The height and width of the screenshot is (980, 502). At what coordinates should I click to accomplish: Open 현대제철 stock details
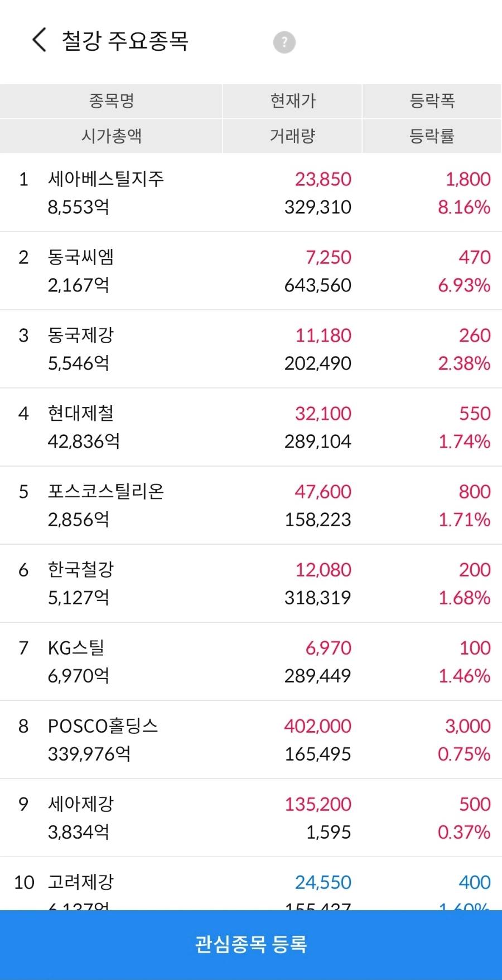[251, 427]
